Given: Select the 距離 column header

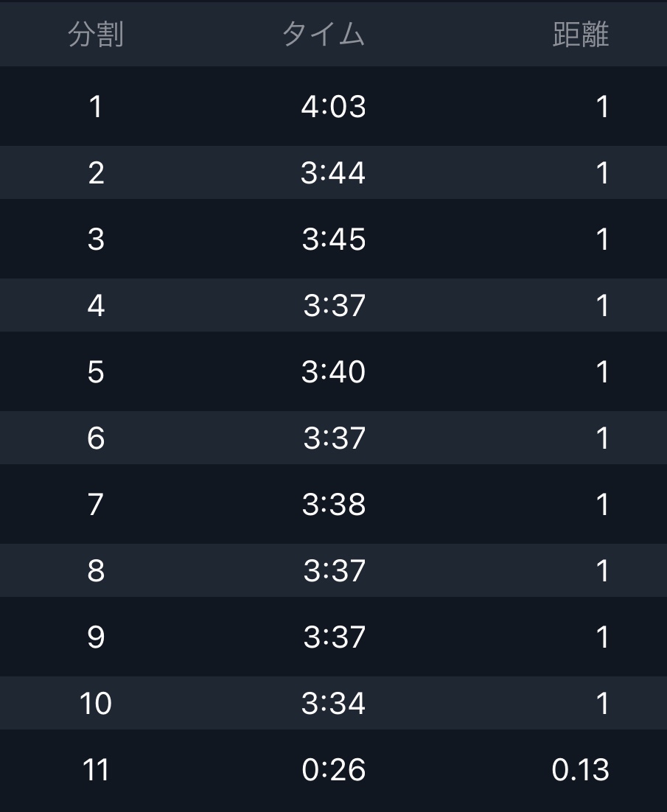Looking at the screenshot, I should 580,35.
